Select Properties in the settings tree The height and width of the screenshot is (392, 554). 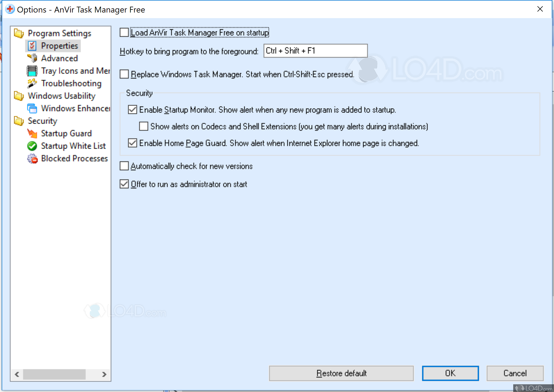(59, 46)
